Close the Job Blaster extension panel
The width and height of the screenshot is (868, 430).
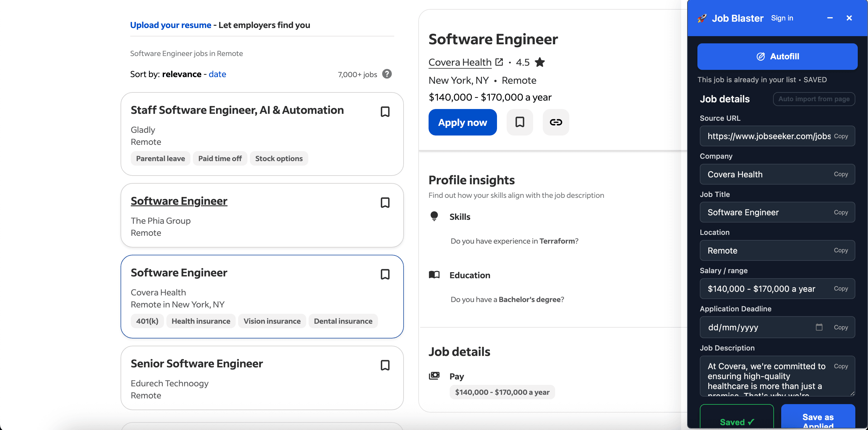849,18
